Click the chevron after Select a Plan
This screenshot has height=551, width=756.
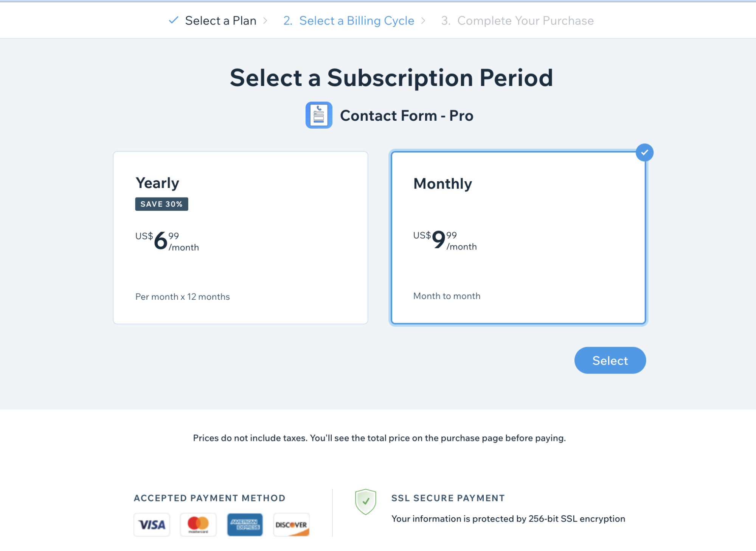pos(265,20)
